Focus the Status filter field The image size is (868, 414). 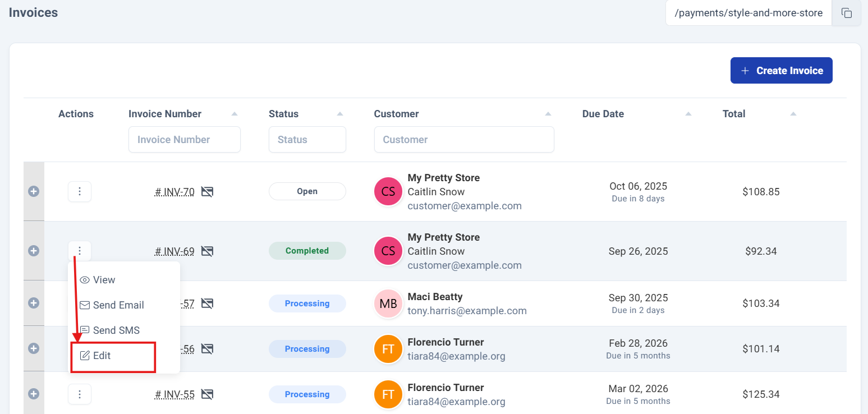coord(307,140)
